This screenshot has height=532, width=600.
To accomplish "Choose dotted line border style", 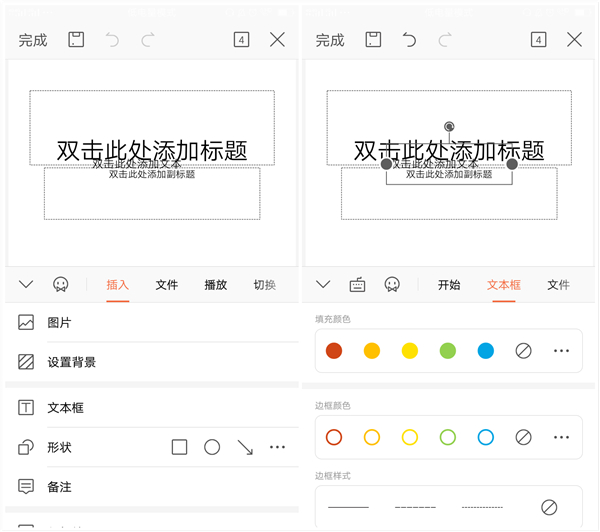I will coord(482,507).
